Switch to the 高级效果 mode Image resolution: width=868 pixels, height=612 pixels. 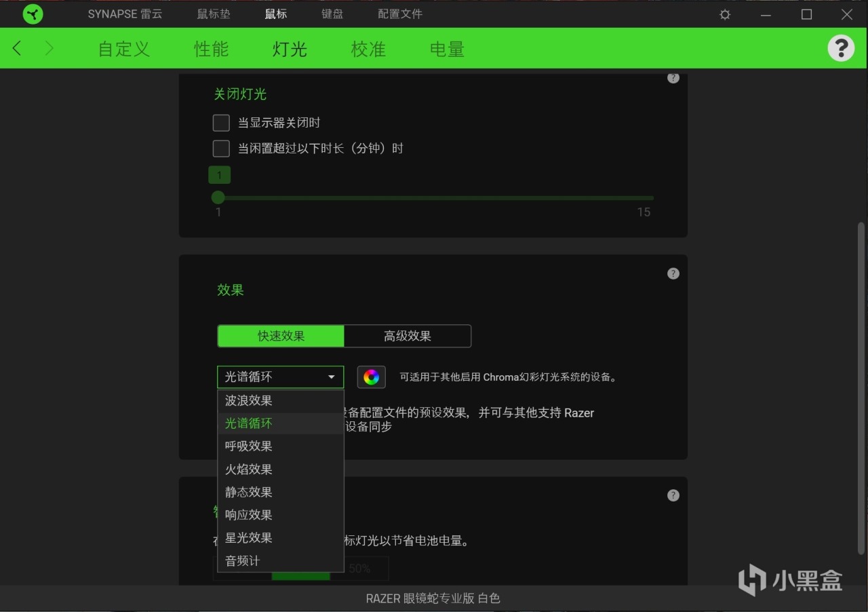tap(408, 336)
